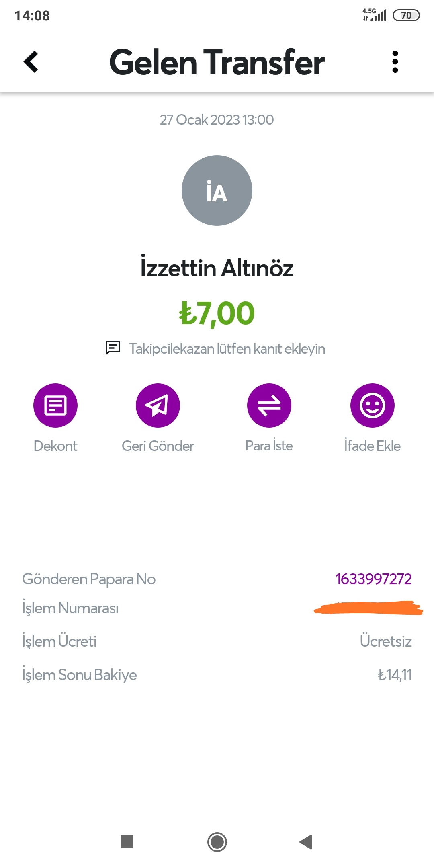This screenshot has width=434, height=868.
Task: Tap the Android recent apps square button
Action: click(x=127, y=841)
